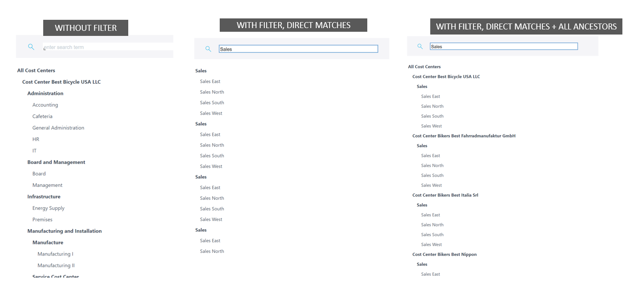Click Cost Center Bikers Best Nippon

[x=444, y=255]
